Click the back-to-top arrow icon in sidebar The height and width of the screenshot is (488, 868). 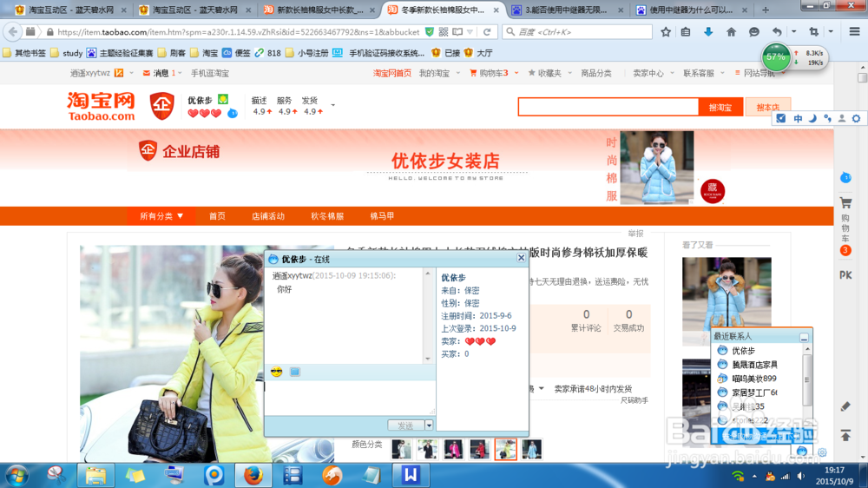(845, 435)
